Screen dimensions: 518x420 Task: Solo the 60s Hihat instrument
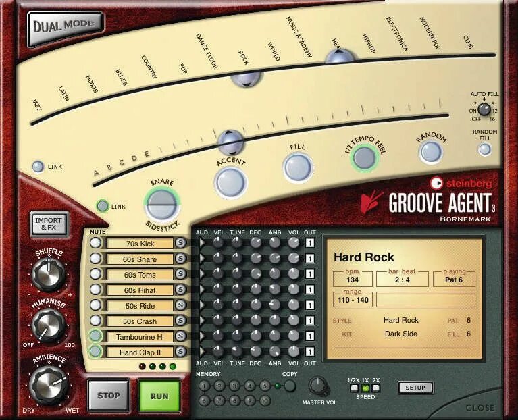click(180, 290)
